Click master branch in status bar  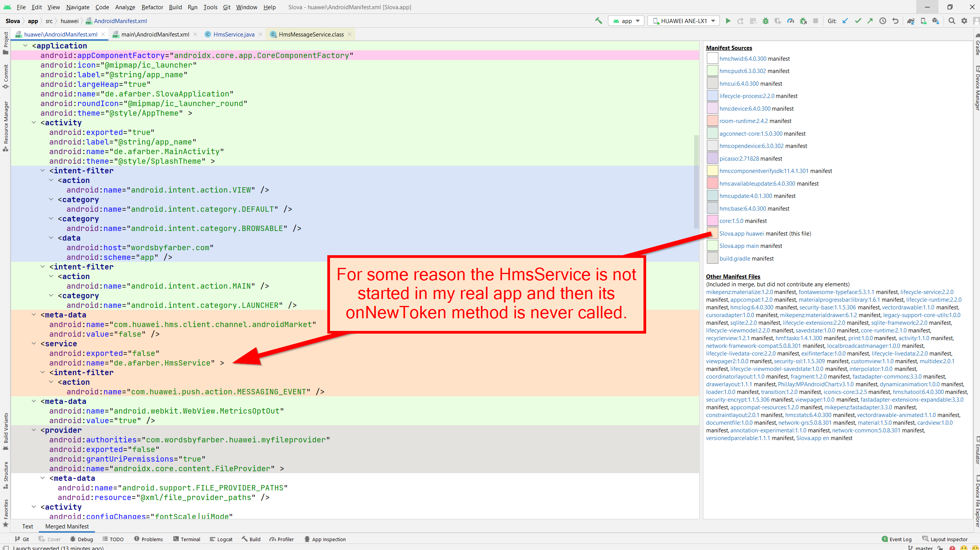(x=920, y=548)
